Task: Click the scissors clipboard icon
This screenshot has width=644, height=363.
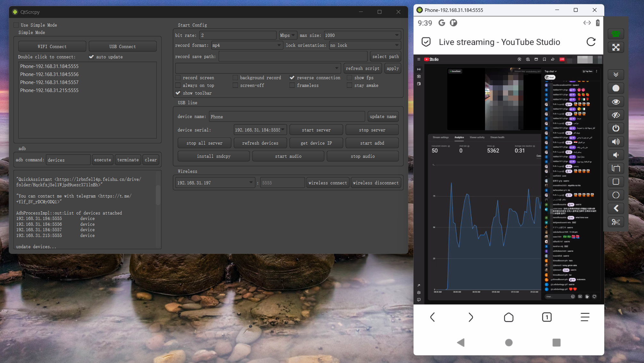Action: [615, 222]
